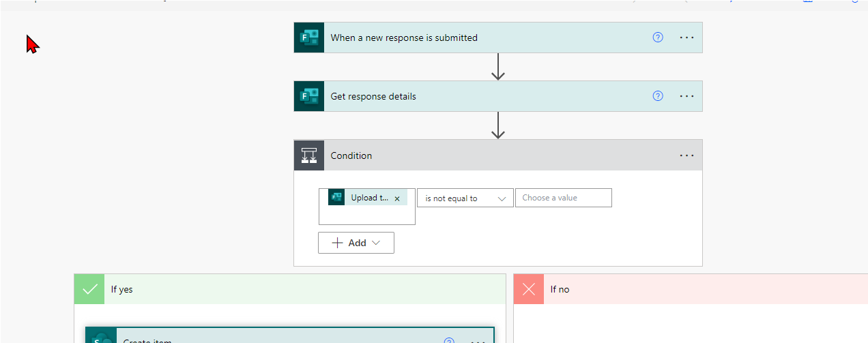This screenshot has width=868, height=343.
Task: Select the 'If yes' branch header
Action: point(290,289)
